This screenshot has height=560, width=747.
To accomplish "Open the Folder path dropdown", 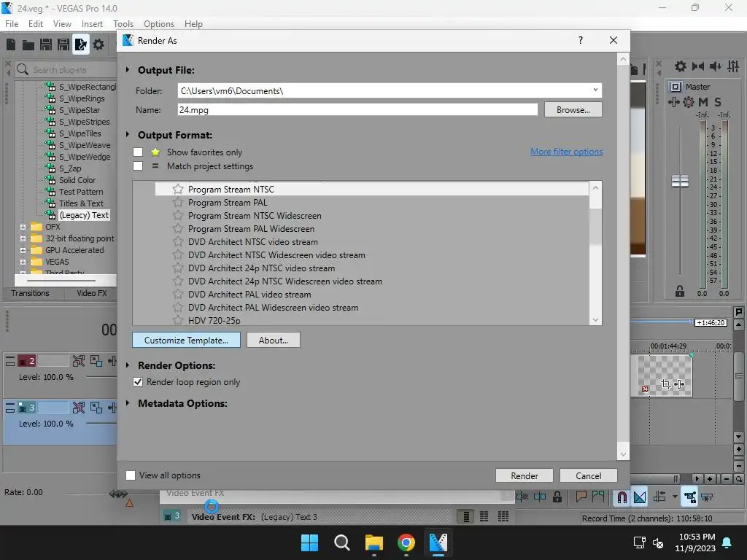I will point(595,90).
